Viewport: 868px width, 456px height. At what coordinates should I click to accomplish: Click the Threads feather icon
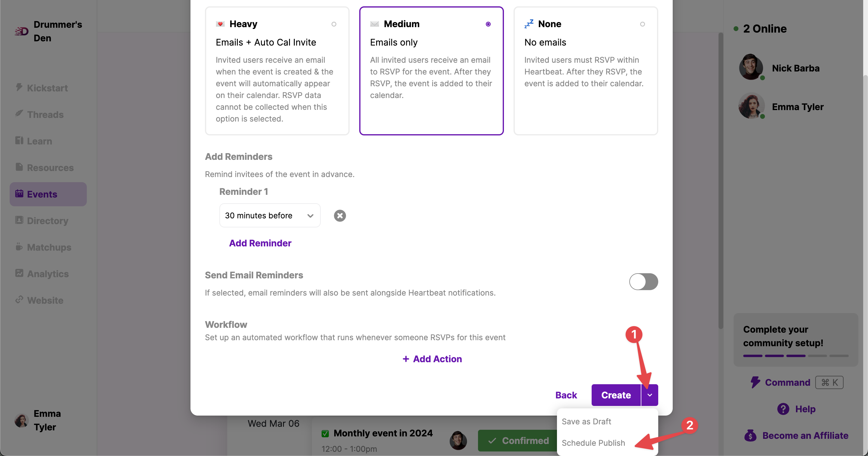[x=19, y=114]
